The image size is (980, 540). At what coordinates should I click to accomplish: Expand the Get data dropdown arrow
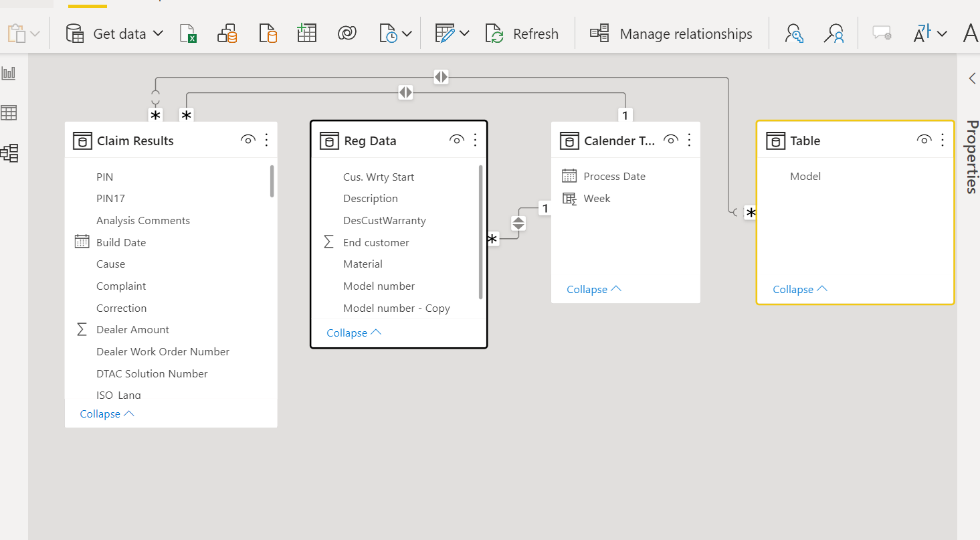tap(158, 33)
